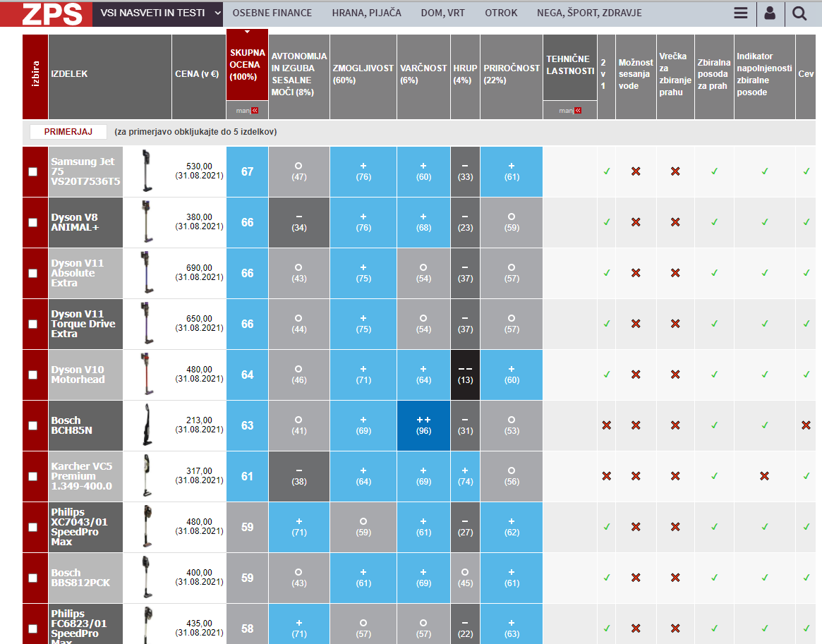Click the Bosch BCH85N product thumbnail
Viewport: 822px width, 644px height.
pos(147,425)
